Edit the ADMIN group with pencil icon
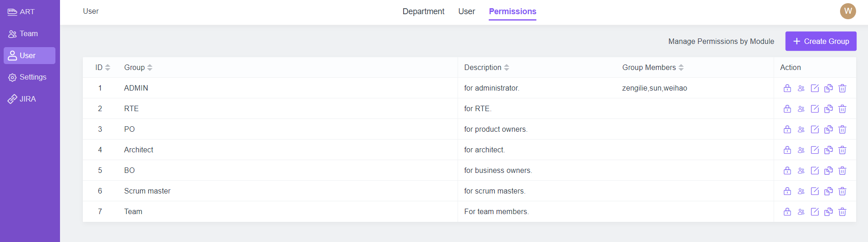This screenshot has width=868, height=242. click(x=815, y=88)
